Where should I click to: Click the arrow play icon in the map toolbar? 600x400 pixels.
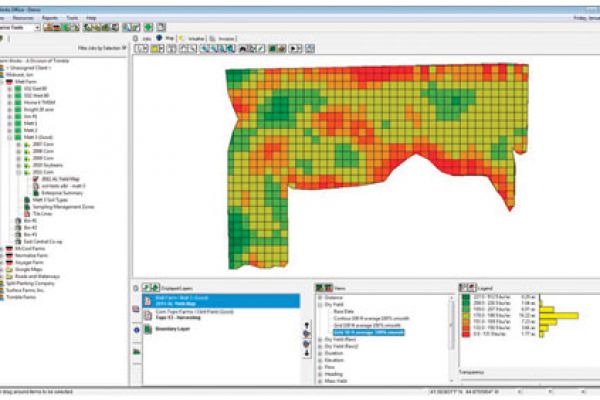293,49
